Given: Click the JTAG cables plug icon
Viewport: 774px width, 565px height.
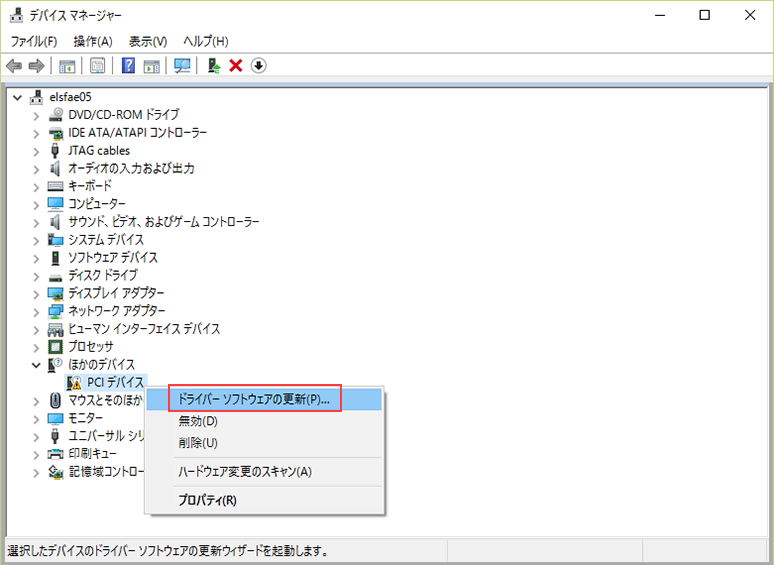Looking at the screenshot, I should [55, 151].
